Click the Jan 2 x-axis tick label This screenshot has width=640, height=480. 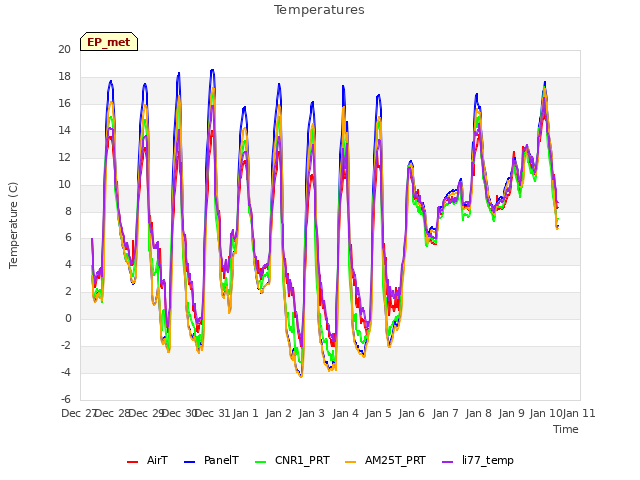279,413
